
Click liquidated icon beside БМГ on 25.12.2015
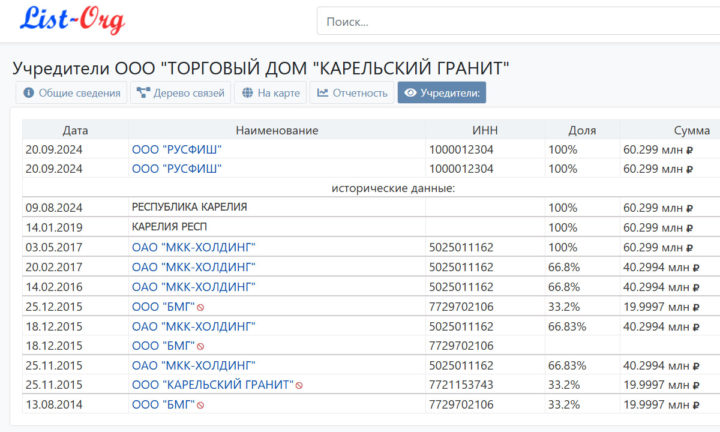pyautogui.click(x=201, y=308)
